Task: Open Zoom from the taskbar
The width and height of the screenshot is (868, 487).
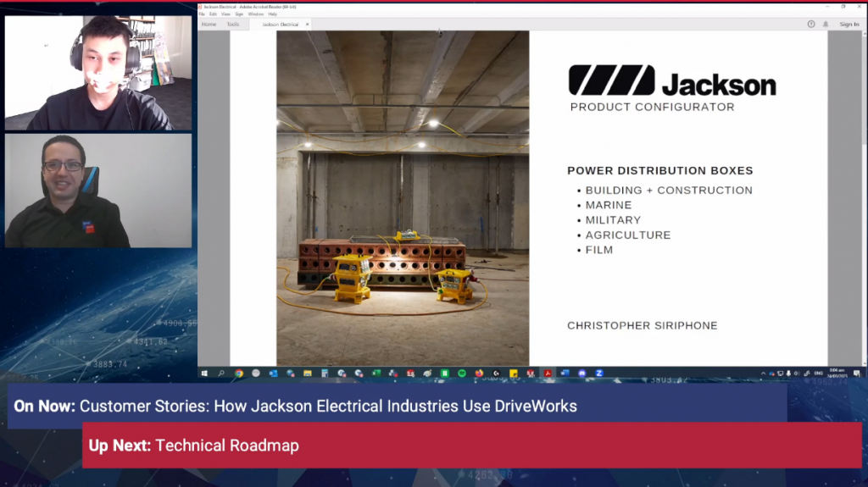Action: click(x=599, y=374)
